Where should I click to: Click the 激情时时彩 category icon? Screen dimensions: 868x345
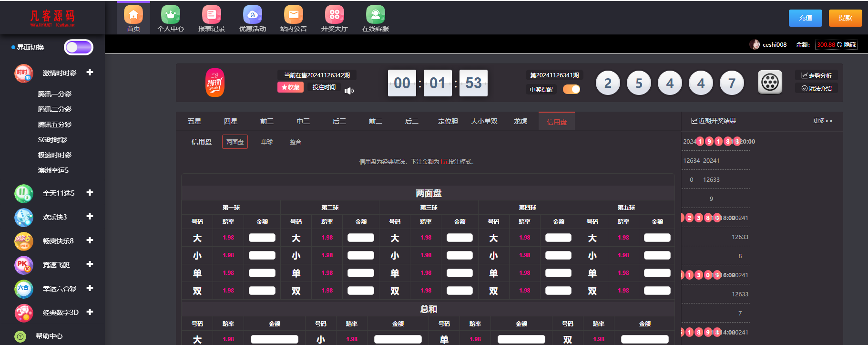23,73
